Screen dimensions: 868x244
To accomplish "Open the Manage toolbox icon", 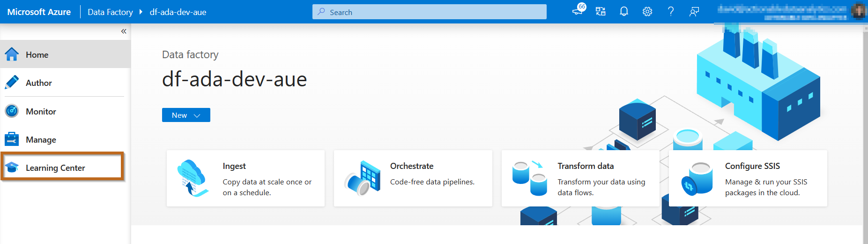I will (x=12, y=139).
